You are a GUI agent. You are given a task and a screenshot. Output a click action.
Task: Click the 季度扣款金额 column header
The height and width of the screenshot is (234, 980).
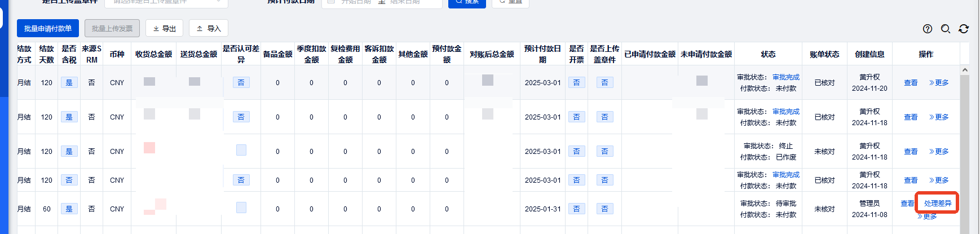[311, 54]
